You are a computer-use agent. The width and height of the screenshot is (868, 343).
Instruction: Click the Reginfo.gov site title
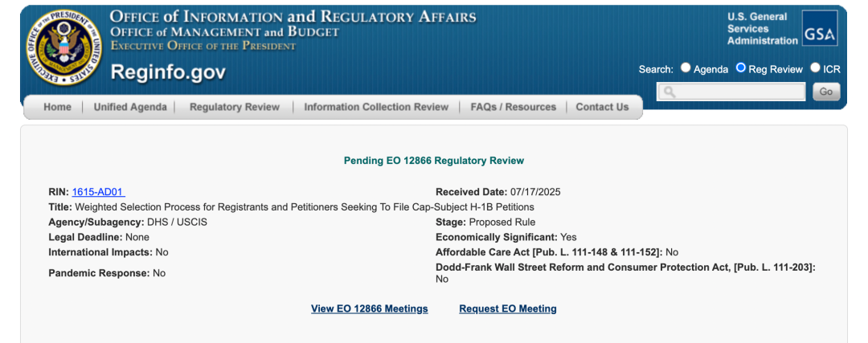pos(168,72)
